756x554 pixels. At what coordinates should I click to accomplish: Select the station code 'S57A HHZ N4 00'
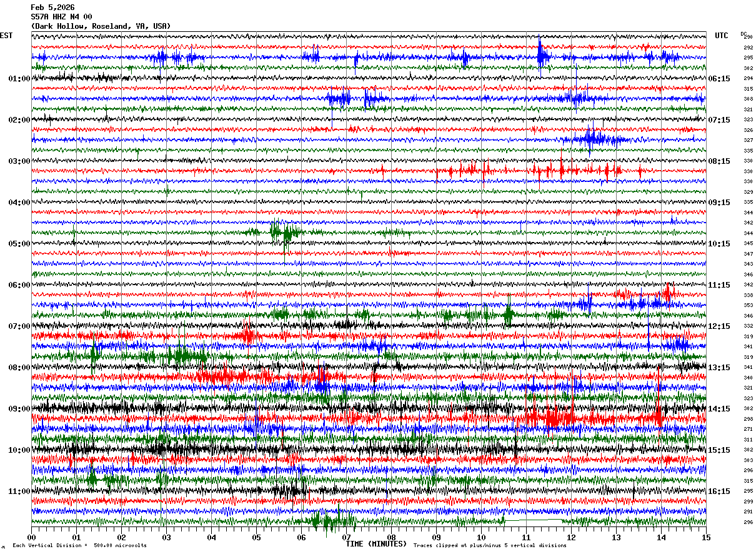point(61,17)
